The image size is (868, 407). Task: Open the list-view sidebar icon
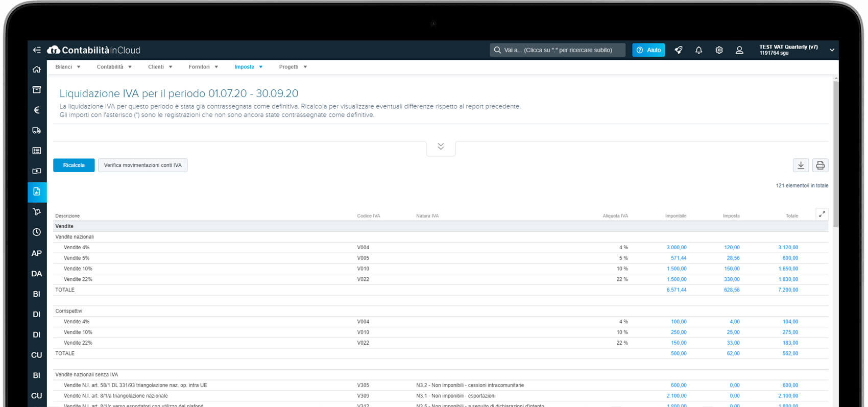click(37, 151)
